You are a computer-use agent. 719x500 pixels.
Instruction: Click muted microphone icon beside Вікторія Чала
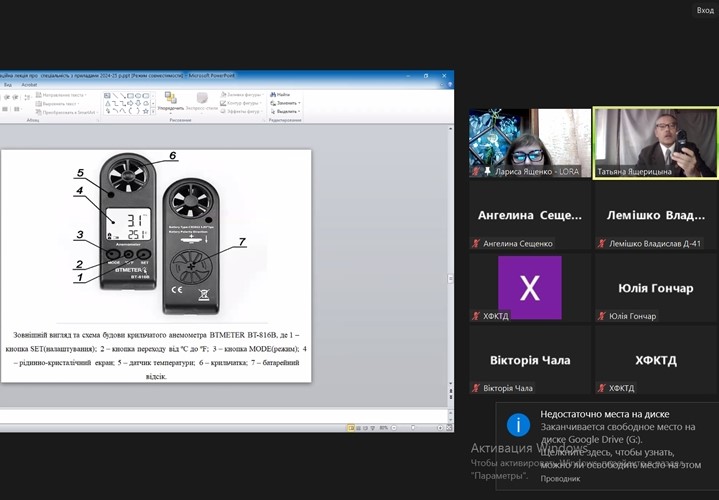tap(477, 388)
